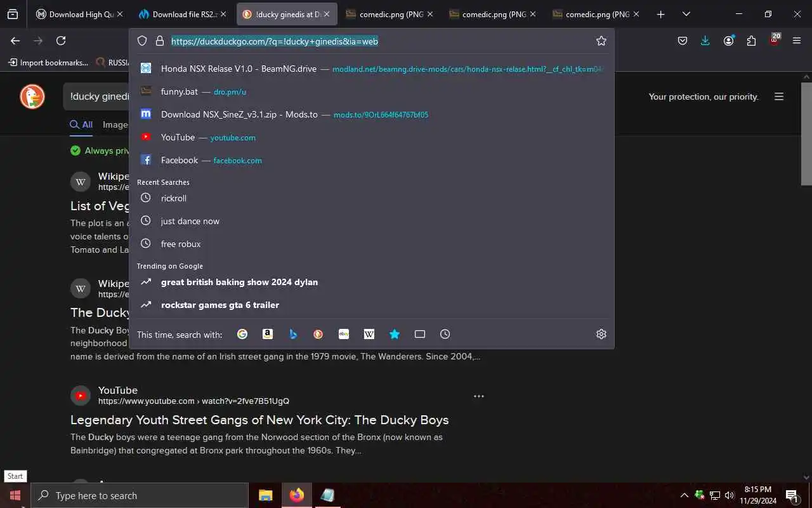Choose the Facebook suggestion
Screen dimensions: 812x508
click(371, 160)
